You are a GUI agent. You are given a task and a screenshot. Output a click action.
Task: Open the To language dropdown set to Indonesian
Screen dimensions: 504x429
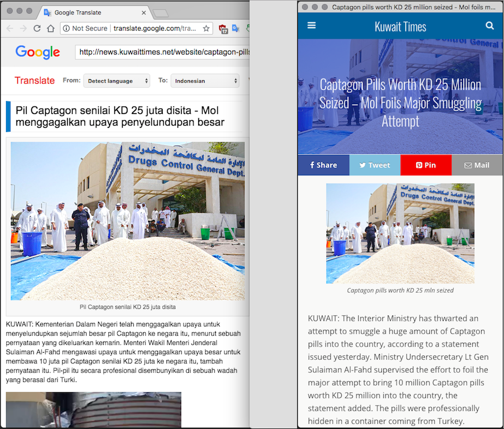coord(205,81)
